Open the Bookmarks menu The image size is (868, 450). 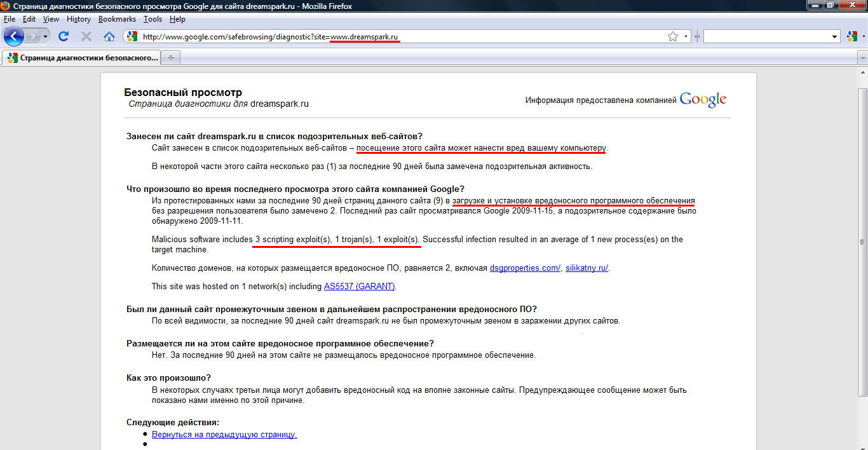117,19
